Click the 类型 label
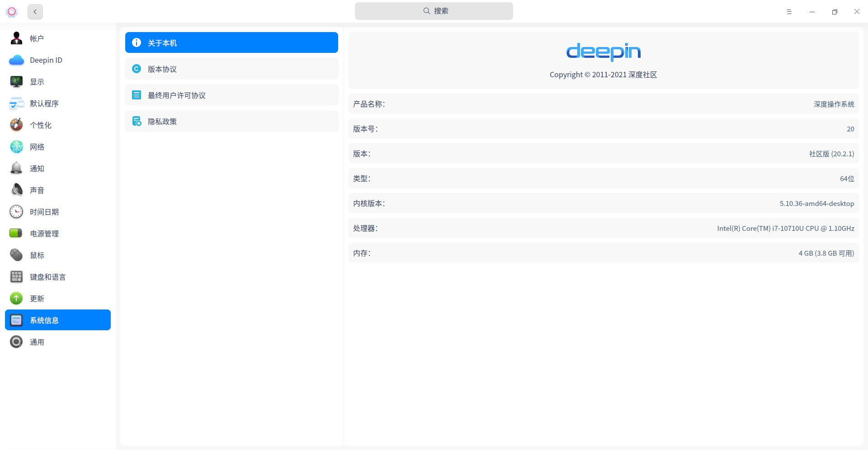The height and width of the screenshot is (450, 868). [362, 178]
